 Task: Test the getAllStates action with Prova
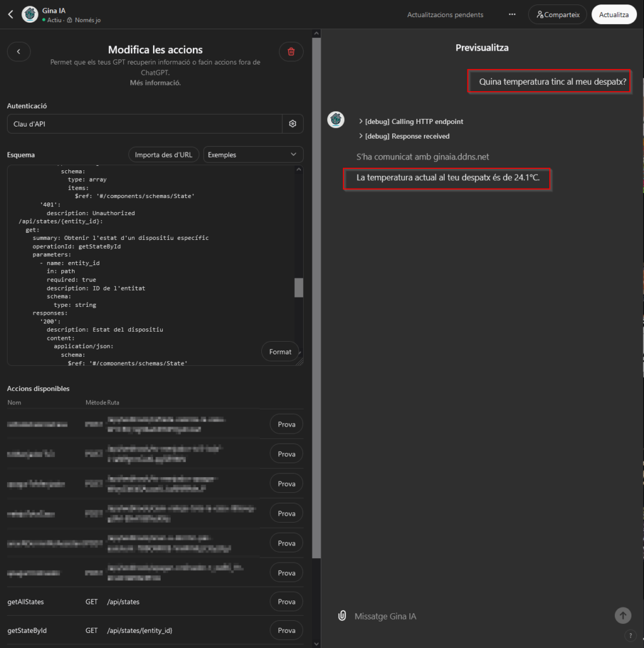(287, 602)
